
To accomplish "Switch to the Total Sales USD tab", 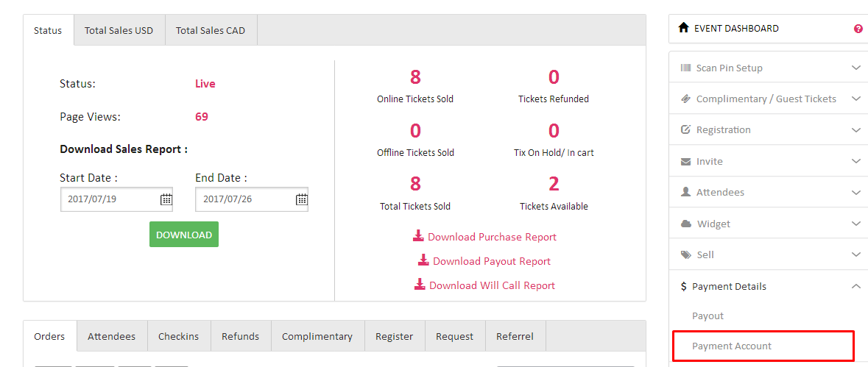I will [x=119, y=30].
